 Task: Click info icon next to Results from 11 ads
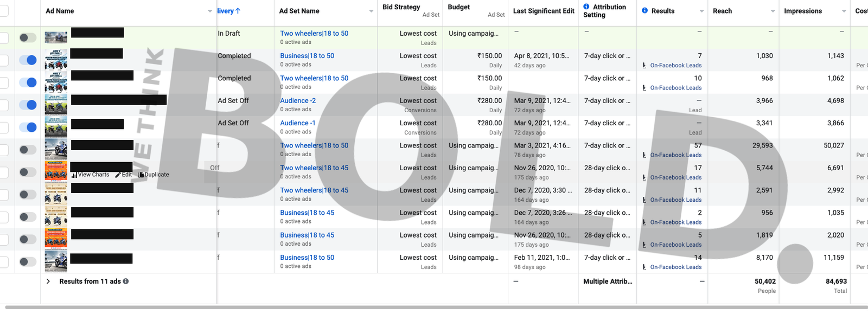pos(126,281)
